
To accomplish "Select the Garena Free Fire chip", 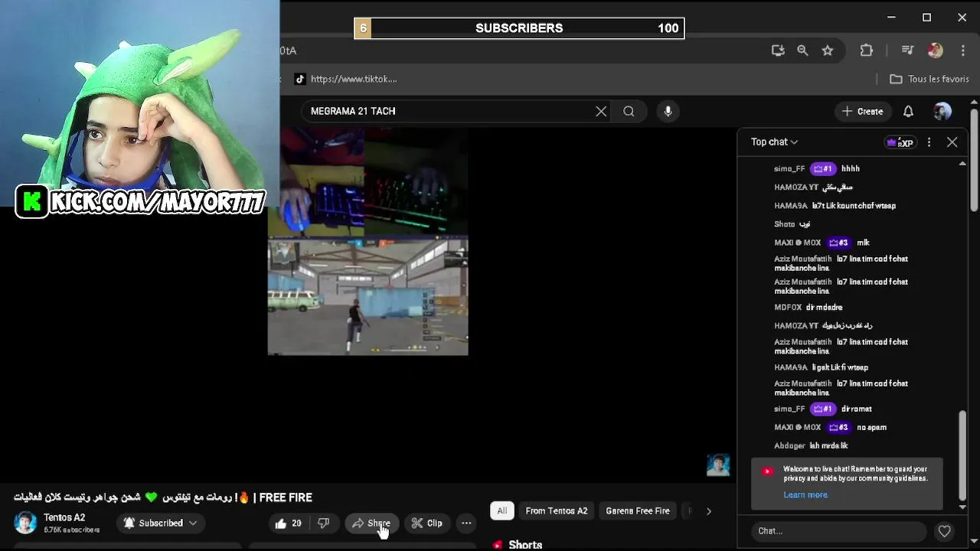I will click(638, 511).
